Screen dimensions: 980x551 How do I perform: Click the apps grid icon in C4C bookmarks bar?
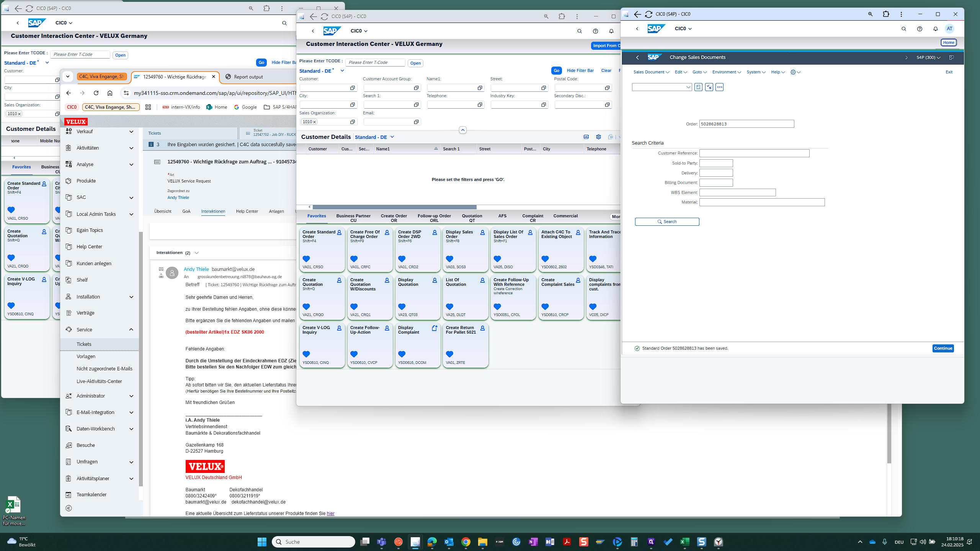[148, 107]
